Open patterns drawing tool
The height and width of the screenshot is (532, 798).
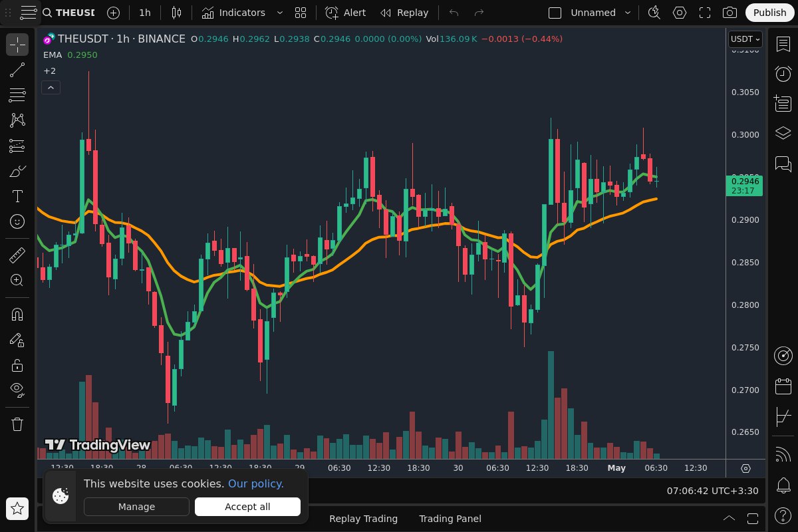point(17,120)
